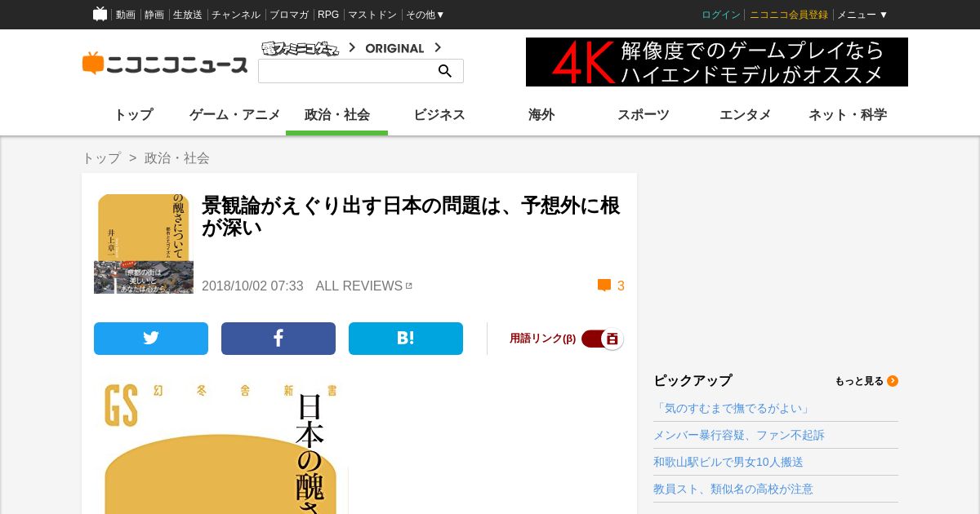This screenshot has width=980, height=514.
Task: Go to RPG in the top bar
Action: pyautogui.click(x=328, y=15)
